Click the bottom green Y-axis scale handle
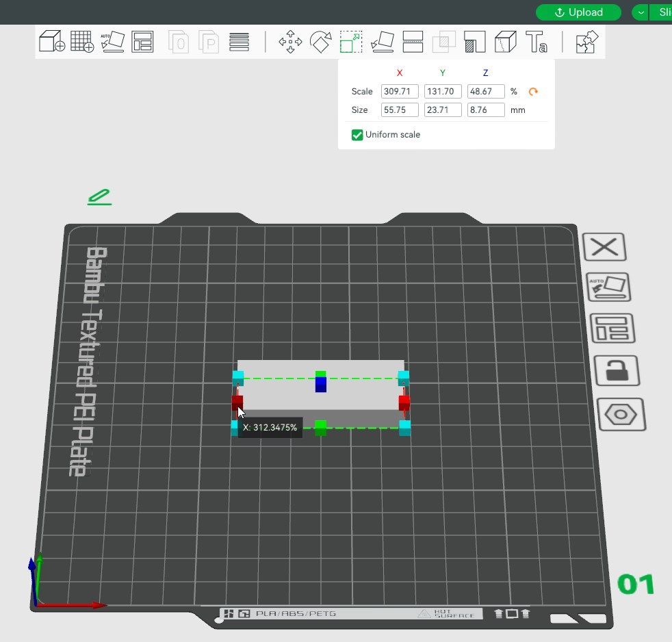The width and height of the screenshot is (672, 642). pos(320,427)
